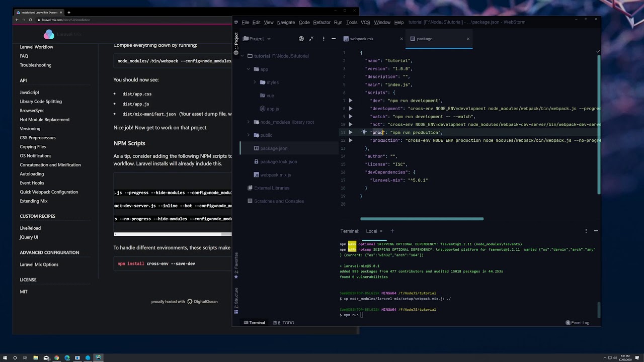644x362 pixels.
Task: Minimize the Terminal panel
Action: click(x=596, y=231)
